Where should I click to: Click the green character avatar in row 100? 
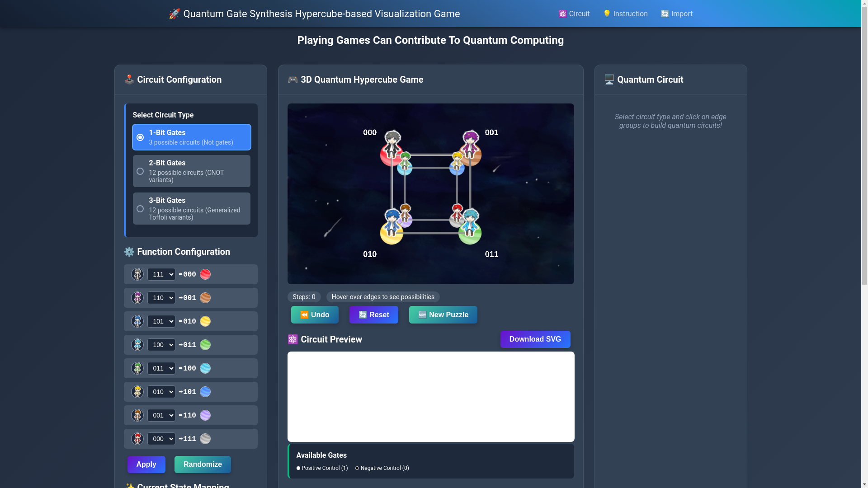click(x=137, y=368)
